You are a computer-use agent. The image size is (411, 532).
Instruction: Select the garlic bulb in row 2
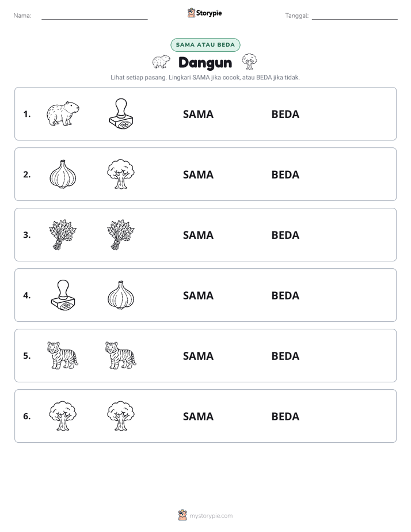pos(63,174)
